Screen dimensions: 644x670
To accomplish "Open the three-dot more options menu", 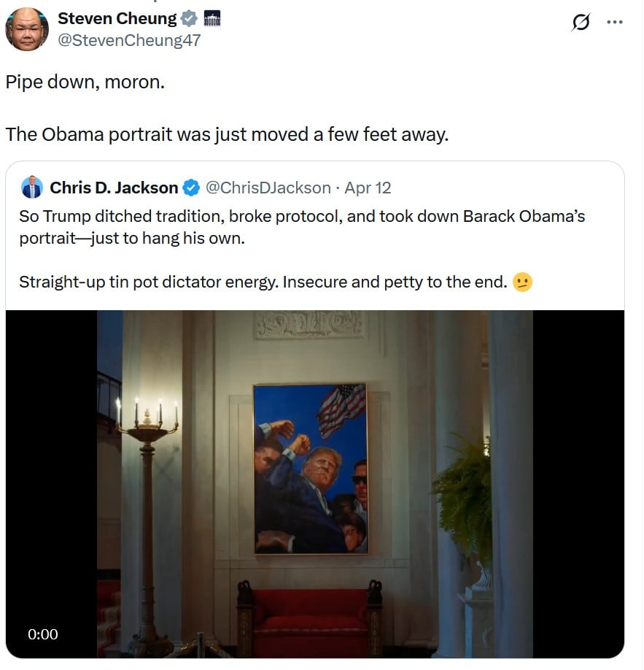I will click(615, 23).
